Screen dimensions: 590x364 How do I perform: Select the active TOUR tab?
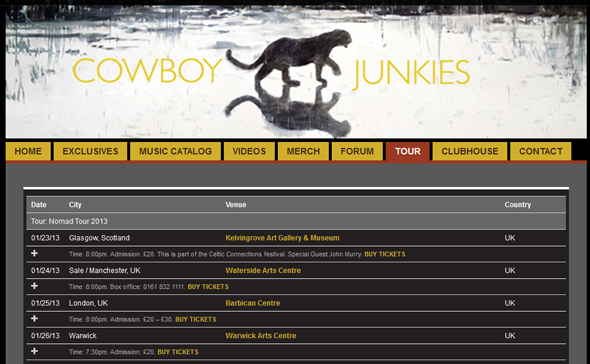(408, 151)
